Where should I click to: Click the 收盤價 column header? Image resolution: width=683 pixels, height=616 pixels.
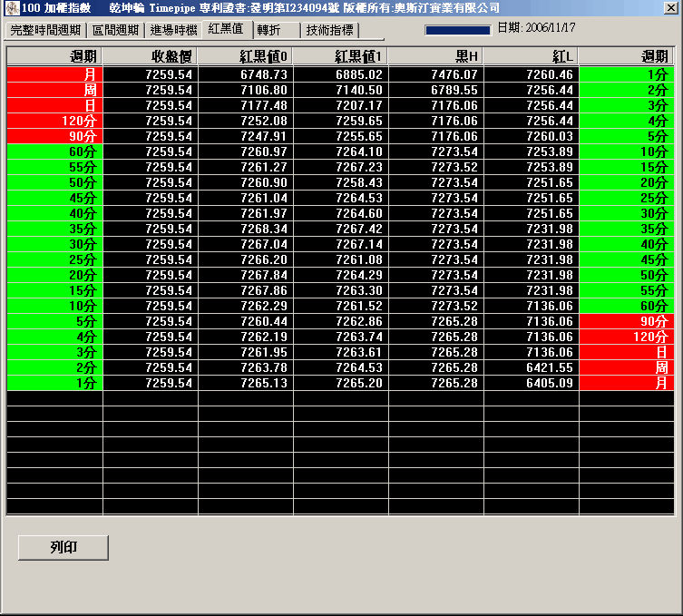pyautogui.click(x=150, y=56)
